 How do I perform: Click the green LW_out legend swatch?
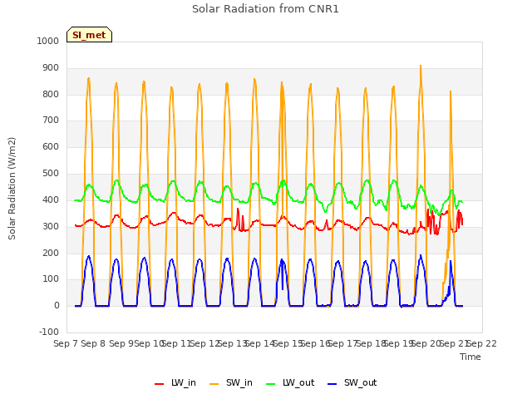pos(271,384)
